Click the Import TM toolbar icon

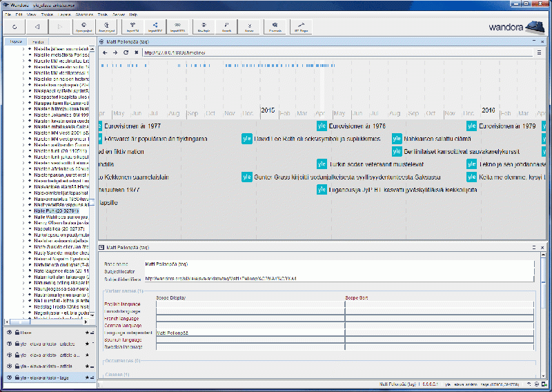click(132, 27)
